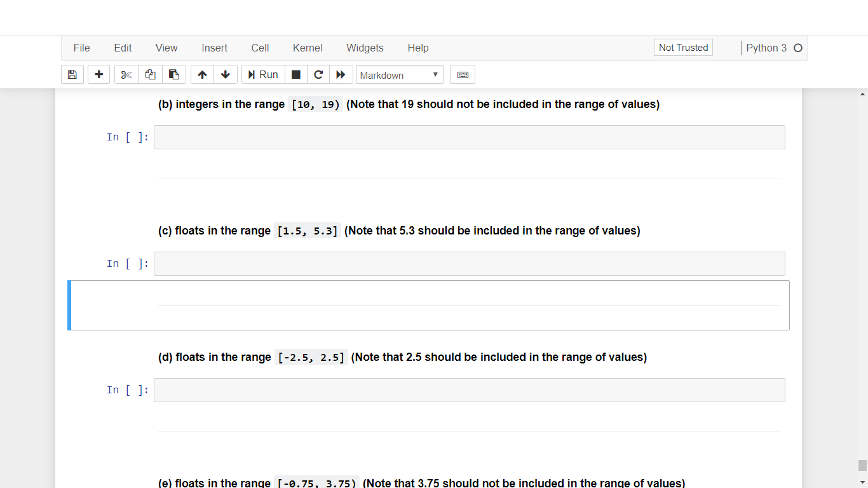This screenshot has height=488, width=868.
Task: Run the selected cell
Action: tap(263, 74)
